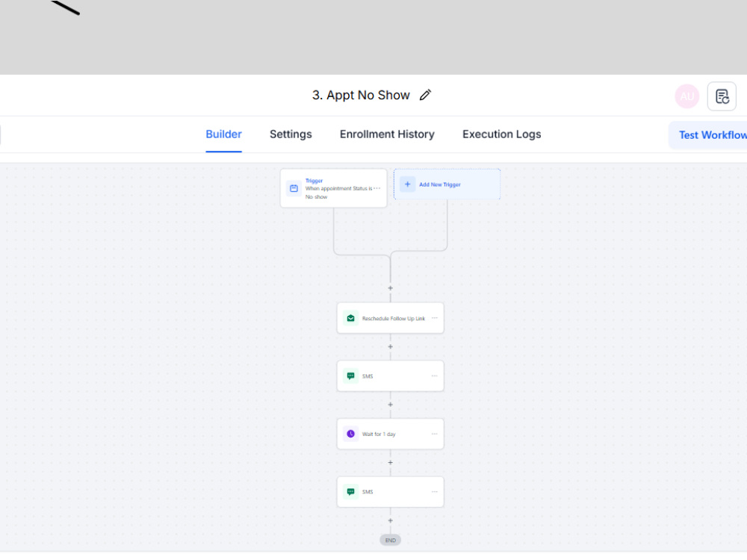This screenshot has width=747, height=560.
Task: Open the appointment No-show Trigger card
Action: pos(333,189)
